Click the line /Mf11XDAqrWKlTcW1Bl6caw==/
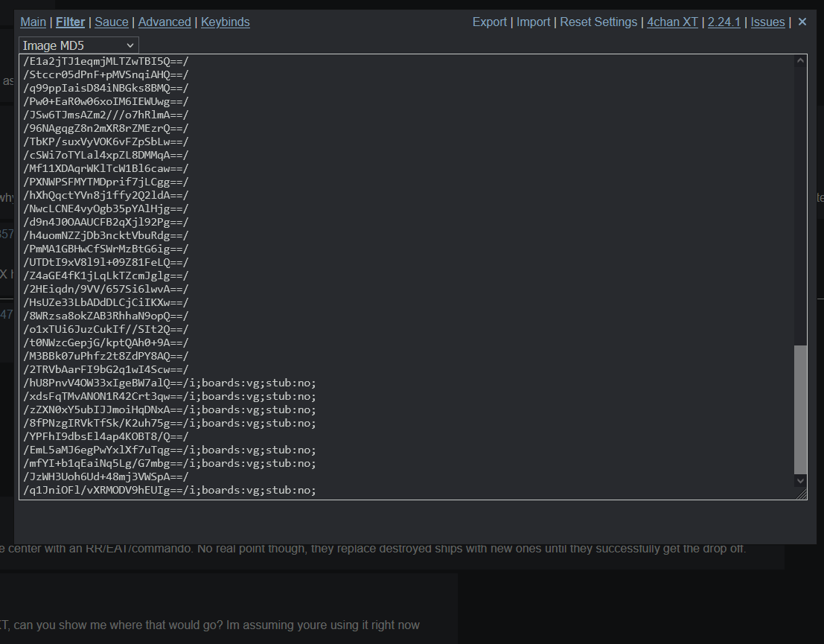This screenshot has height=644, width=824. [x=106, y=169]
